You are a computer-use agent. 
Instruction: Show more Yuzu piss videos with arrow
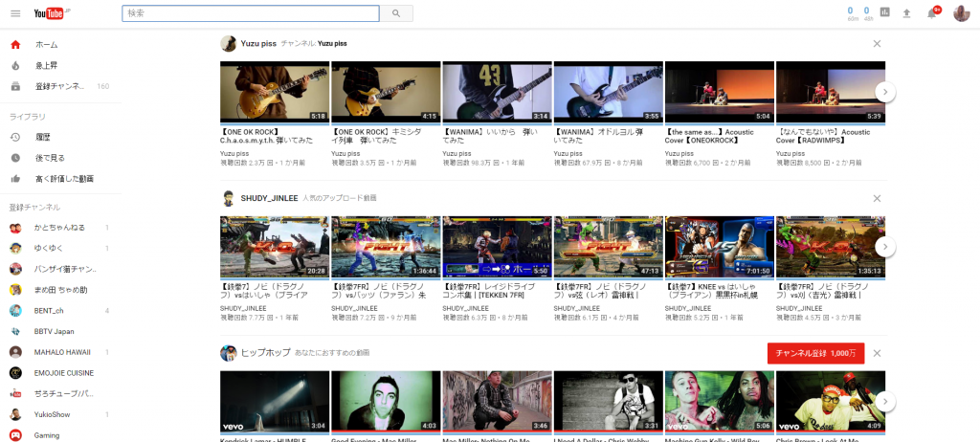(x=885, y=92)
